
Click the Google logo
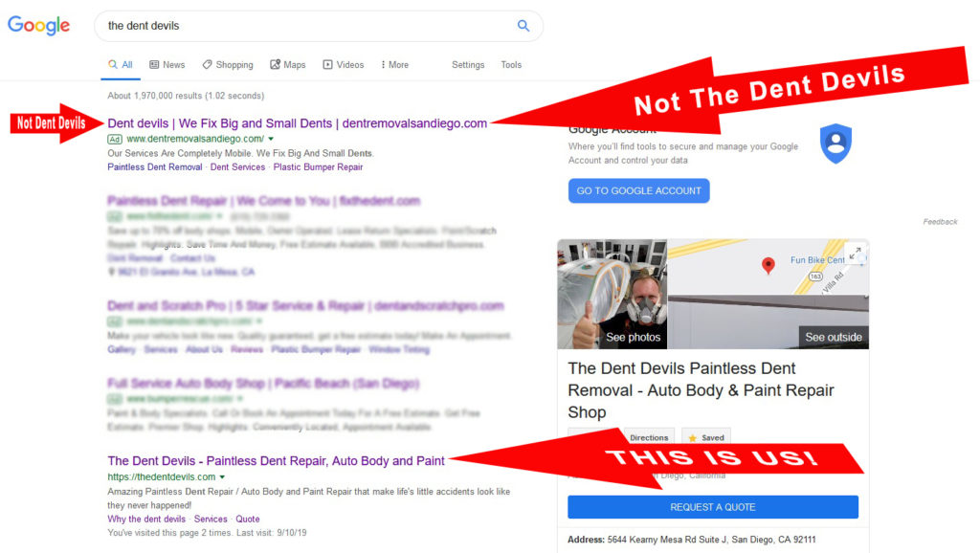coord(38,26)
